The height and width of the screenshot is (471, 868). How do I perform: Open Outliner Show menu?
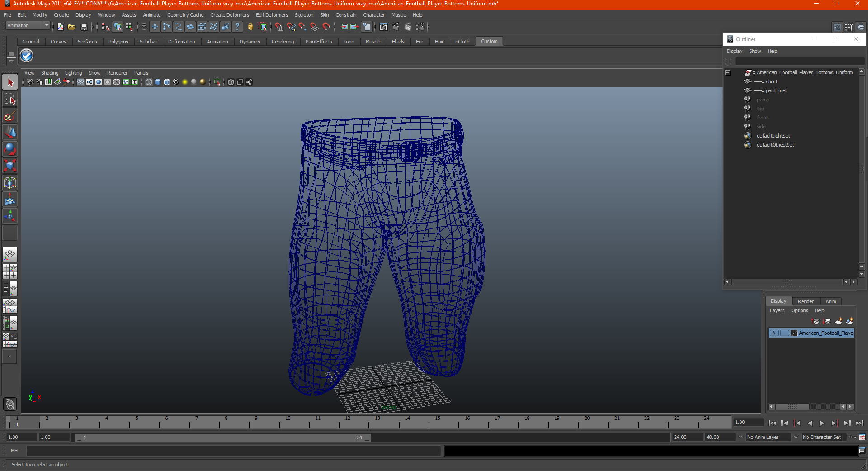[755, 51]
